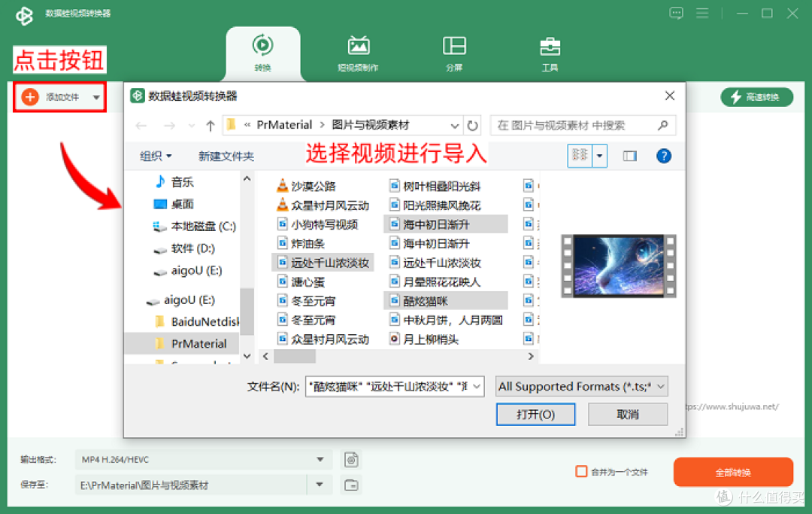Enable 合并为一个文件 checkbox
The image size is (812, 514).
click(x=581, y=472)
